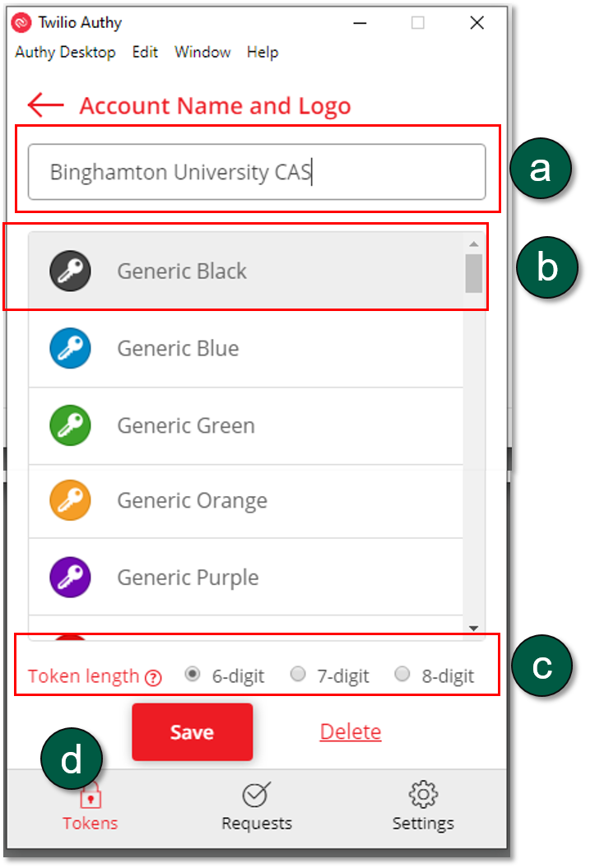Pick the Generic Green key icon
Viewport: 595px width, 868px height.
coord(70,425)
